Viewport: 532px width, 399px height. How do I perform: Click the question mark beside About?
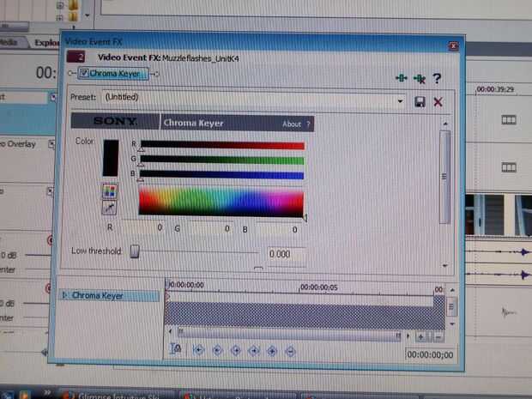tap(308, 124)
